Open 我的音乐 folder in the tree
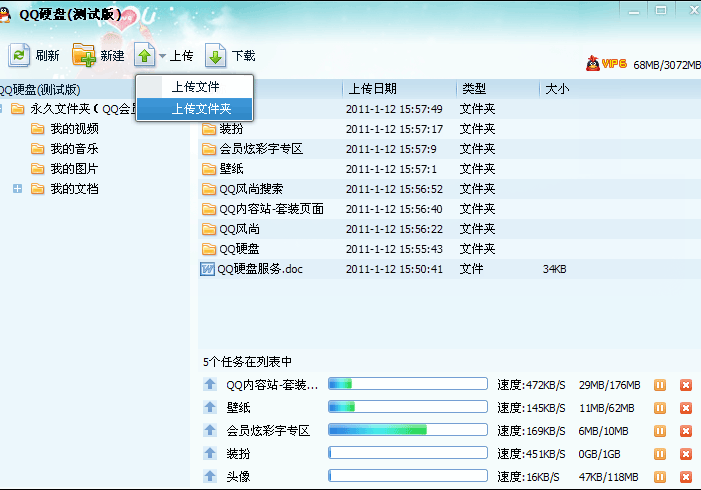This screenshot has height=490, width=701. pyautogui.click(x=65, y=149)
